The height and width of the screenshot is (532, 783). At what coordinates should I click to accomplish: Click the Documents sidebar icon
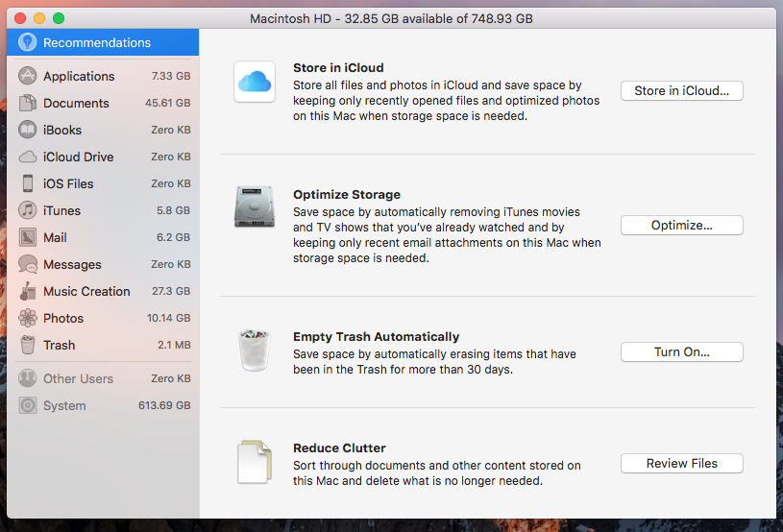(x=28, y=103)
